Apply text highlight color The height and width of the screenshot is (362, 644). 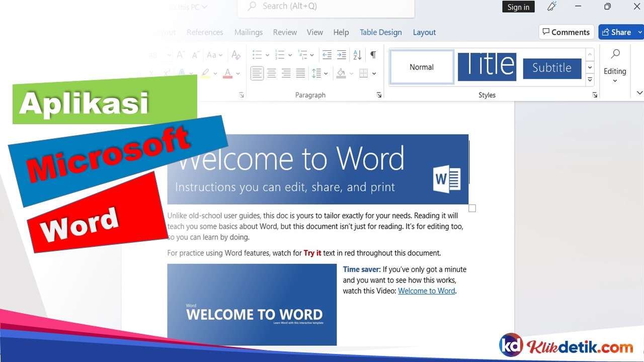tap(205, 73)
